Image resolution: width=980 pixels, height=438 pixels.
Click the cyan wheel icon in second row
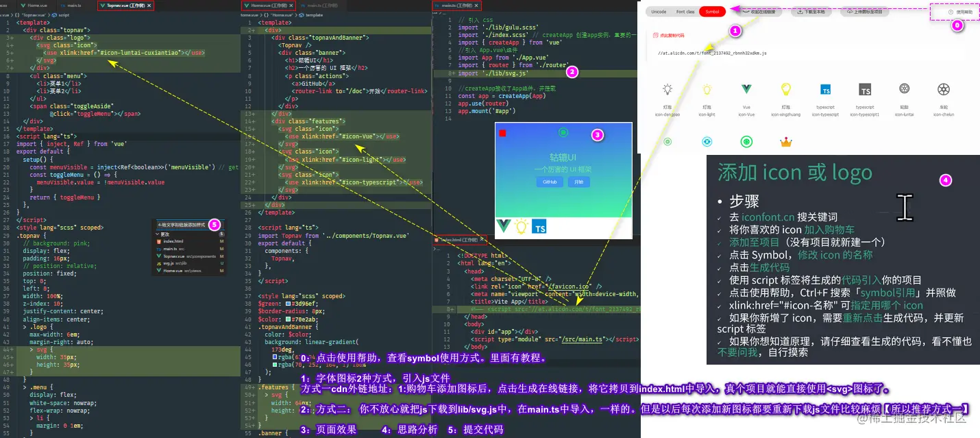pos(707,142)
